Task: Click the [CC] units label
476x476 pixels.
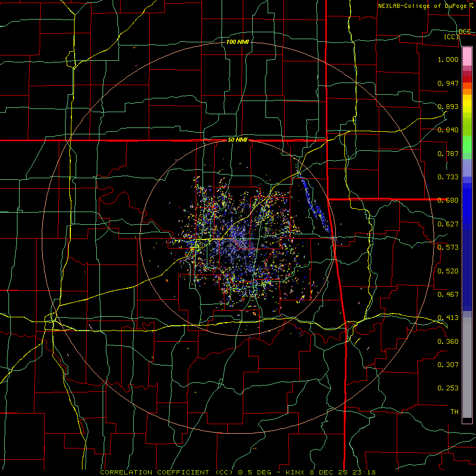Action: point(452,36)
